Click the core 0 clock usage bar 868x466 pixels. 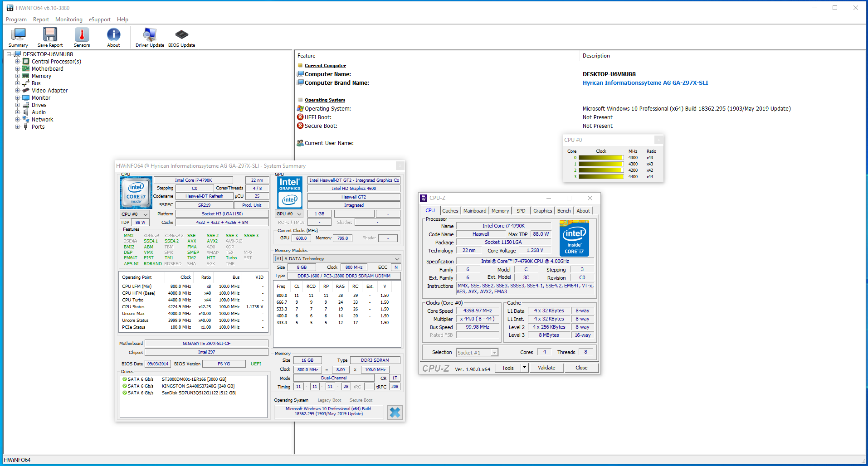coord(601,158)
